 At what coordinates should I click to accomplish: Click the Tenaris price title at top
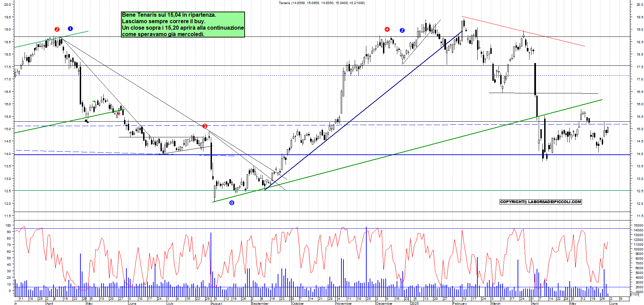(x=322, y=3)
